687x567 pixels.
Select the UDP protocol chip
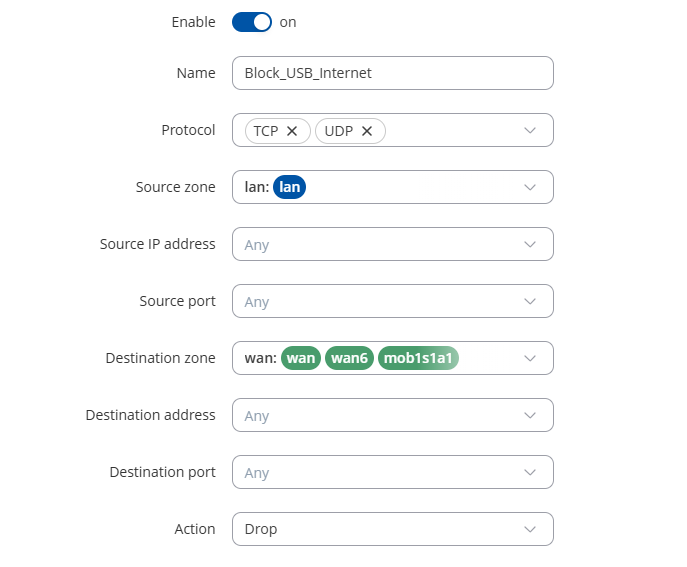[339, 131]
